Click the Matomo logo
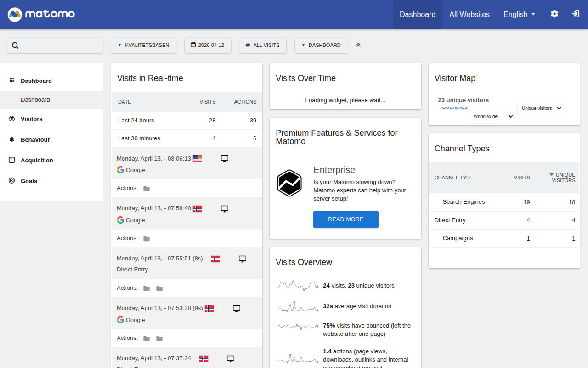Screen dimensions: 588x368 pos(41,14)
